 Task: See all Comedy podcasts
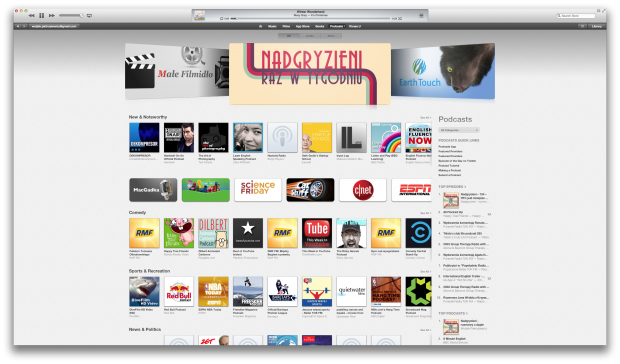(425, 213)
